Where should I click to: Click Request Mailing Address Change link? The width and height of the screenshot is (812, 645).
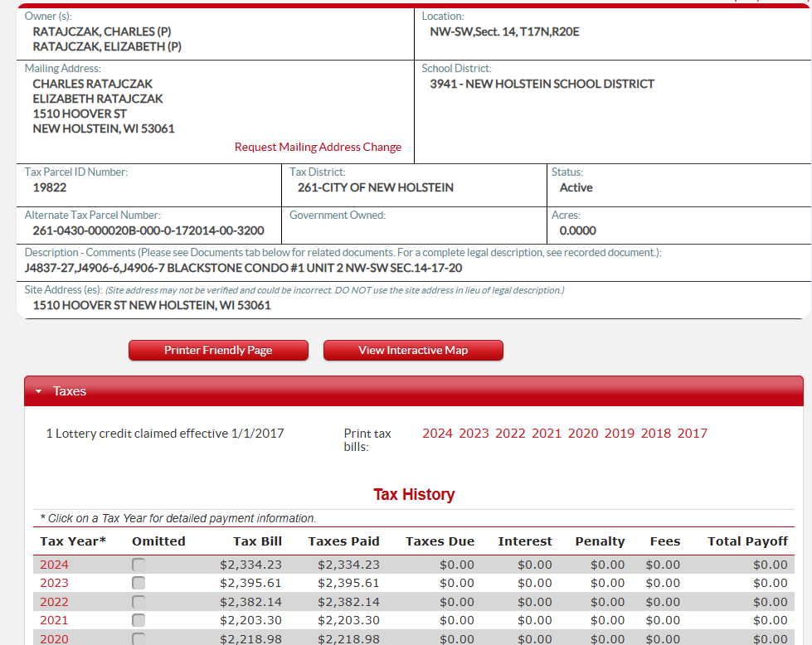[x=318, y=147]
